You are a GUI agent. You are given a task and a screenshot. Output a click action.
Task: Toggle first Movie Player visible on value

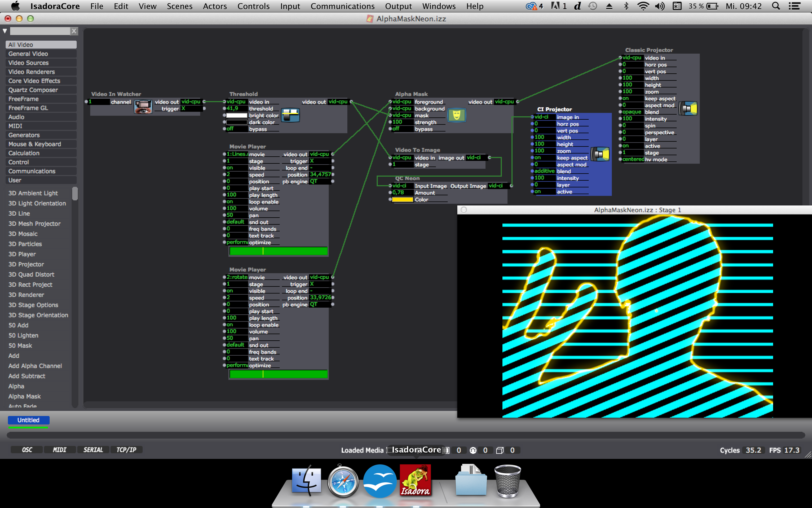tap(236, 168)
